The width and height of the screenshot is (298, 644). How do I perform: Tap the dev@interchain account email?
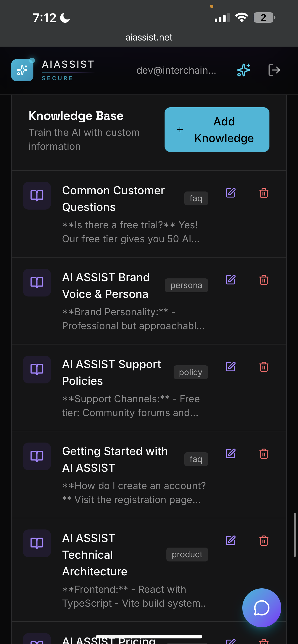click(177, 70)
